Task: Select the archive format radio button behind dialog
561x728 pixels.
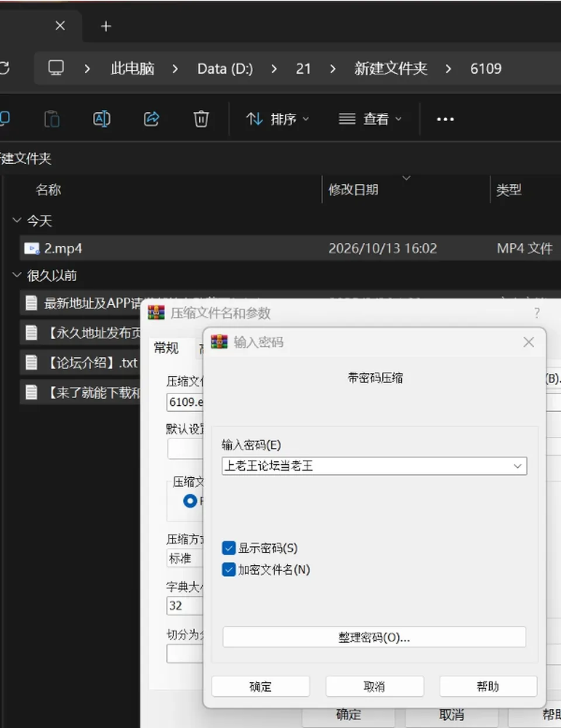Action: [190, 501]
